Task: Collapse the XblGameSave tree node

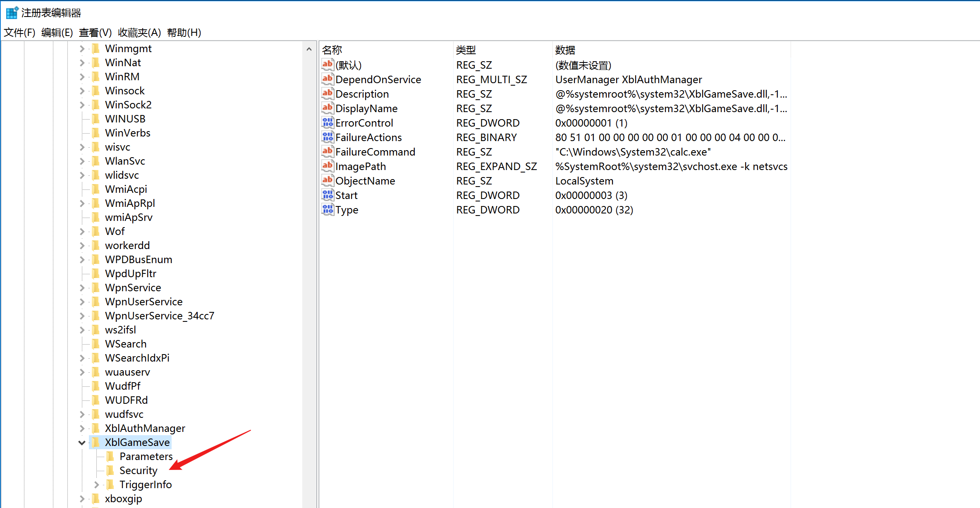Action: pos(82,443)
